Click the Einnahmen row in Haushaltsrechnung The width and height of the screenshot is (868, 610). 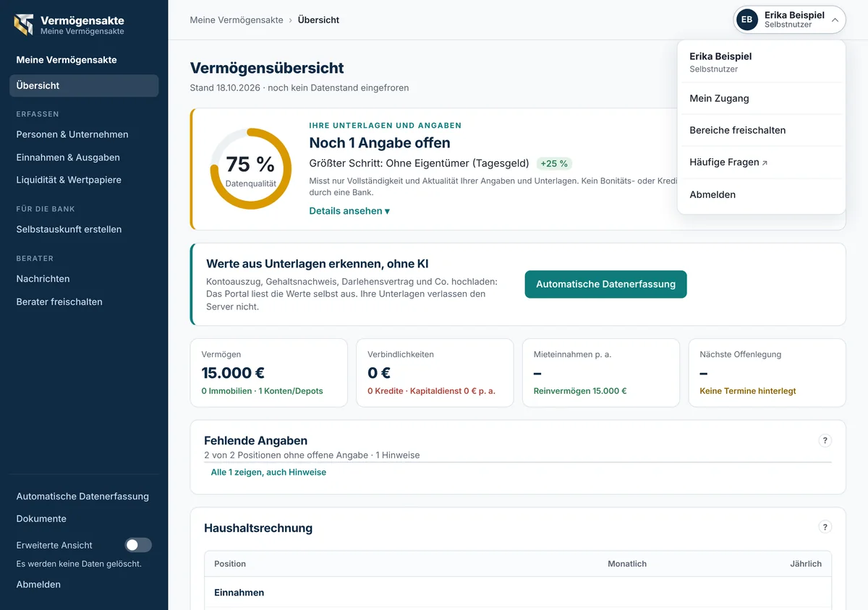coord(518,593)
